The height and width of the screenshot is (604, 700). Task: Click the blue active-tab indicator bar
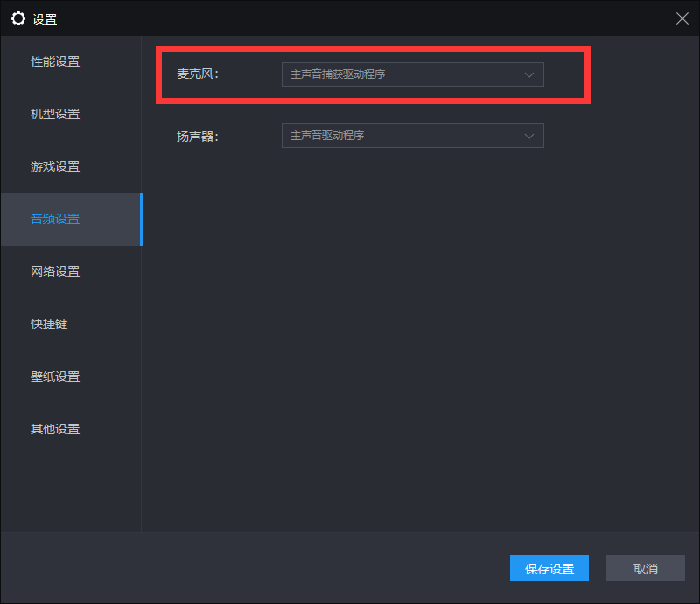[141, 220]
